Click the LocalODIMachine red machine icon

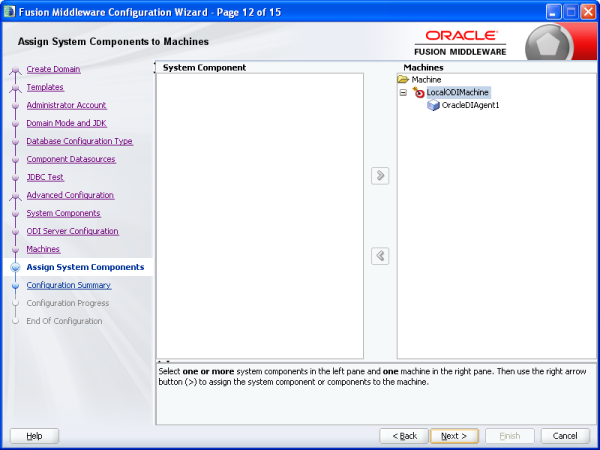418,92
